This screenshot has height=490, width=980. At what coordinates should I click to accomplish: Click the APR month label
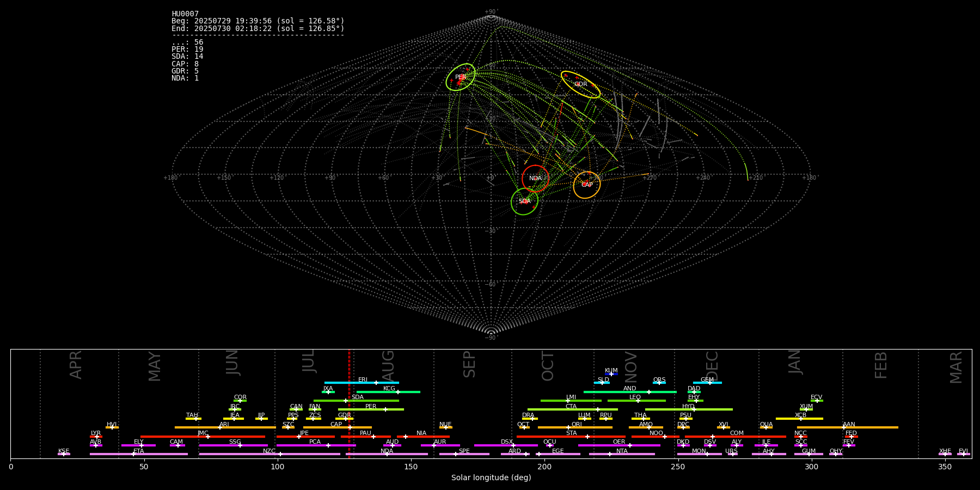pyautogui.click(x=76, y=365)
